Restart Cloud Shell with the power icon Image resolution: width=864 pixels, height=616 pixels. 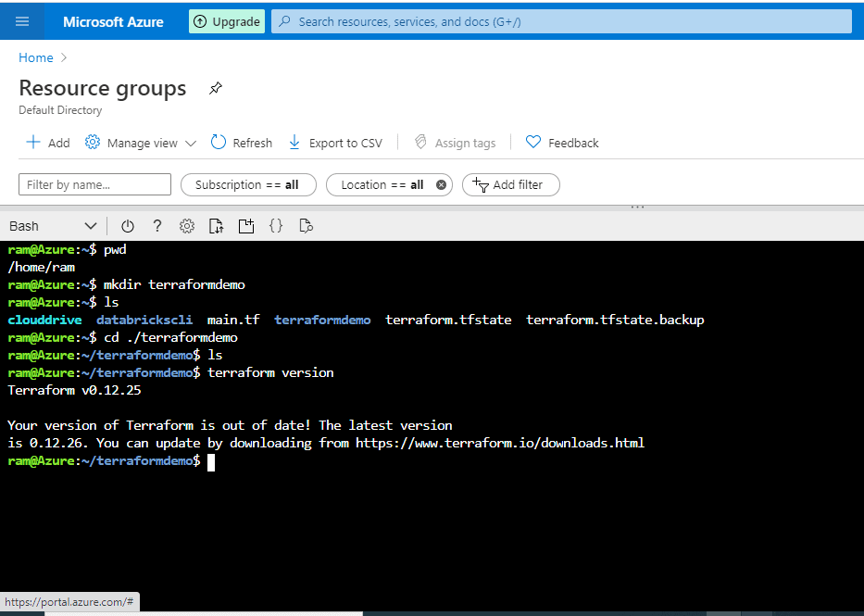(128, 226)
